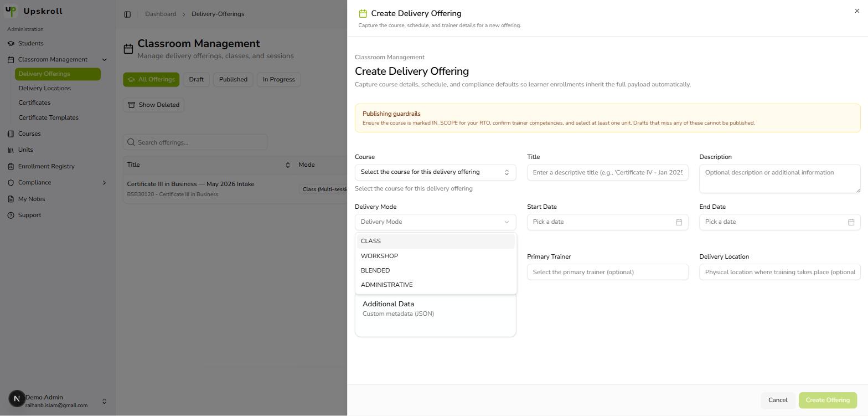The height and width of the screenshot is (416, 868).
Task: Open Enrollment Registry in the sidebar
Action: coord(46,166)
